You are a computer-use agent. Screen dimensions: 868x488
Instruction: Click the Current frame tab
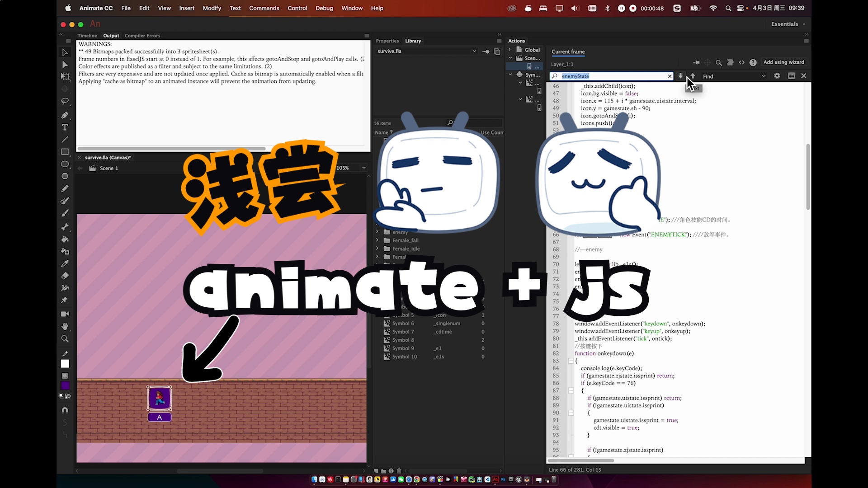(x=568, y=52)
